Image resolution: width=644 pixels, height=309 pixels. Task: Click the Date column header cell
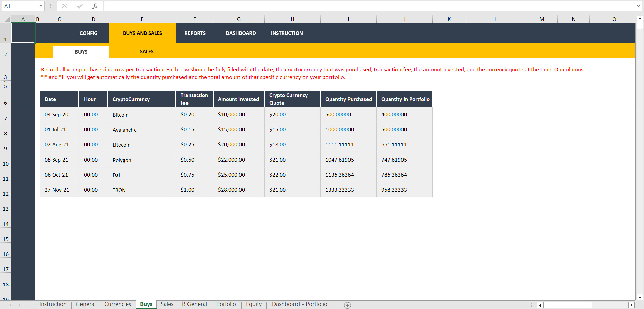pyautogui.click(x=59, y=99)
